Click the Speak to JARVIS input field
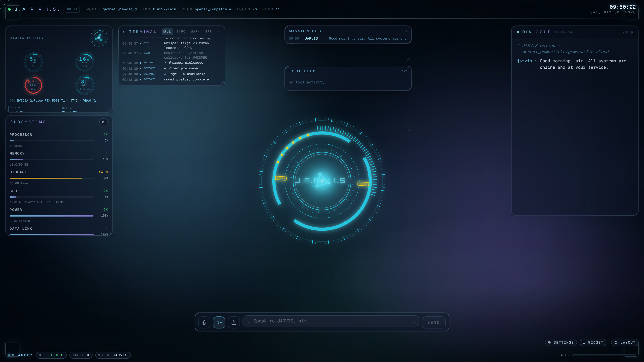 click(331, 321)
